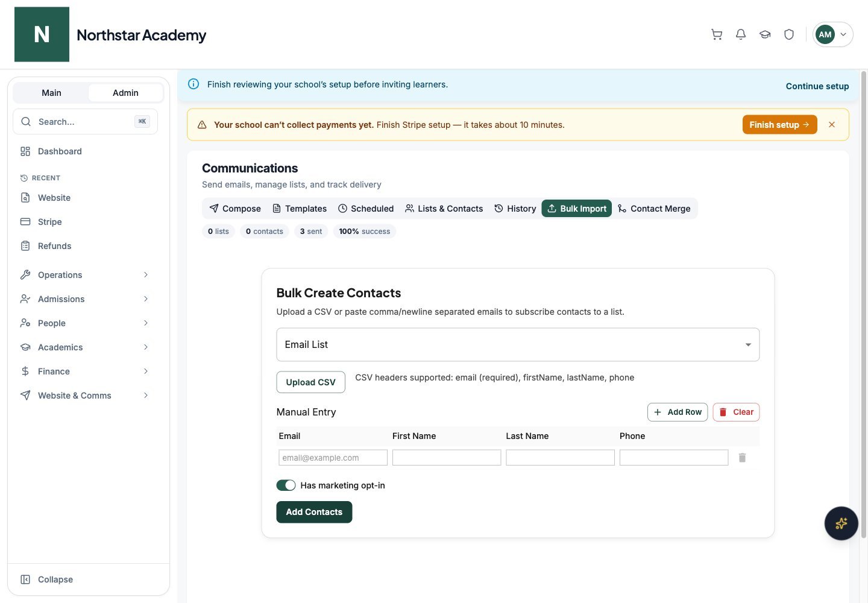868x603 pixels.
Task: Click the Collapse panel icon
Action: point(25,579)
